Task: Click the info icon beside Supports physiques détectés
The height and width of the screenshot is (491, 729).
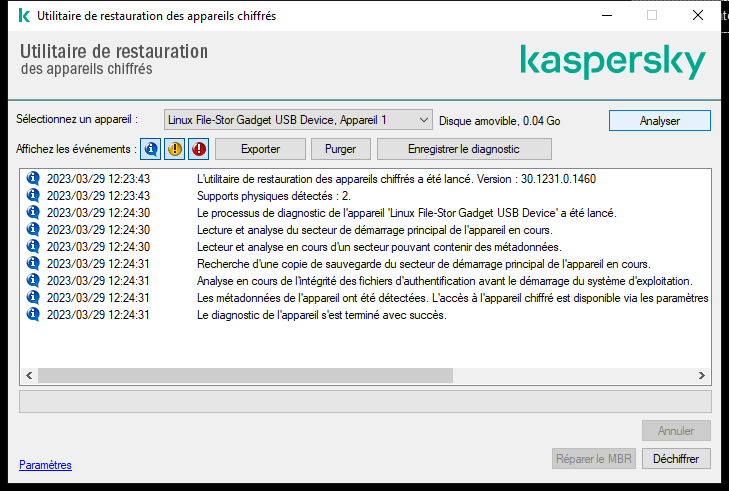Action: [33, 195]
